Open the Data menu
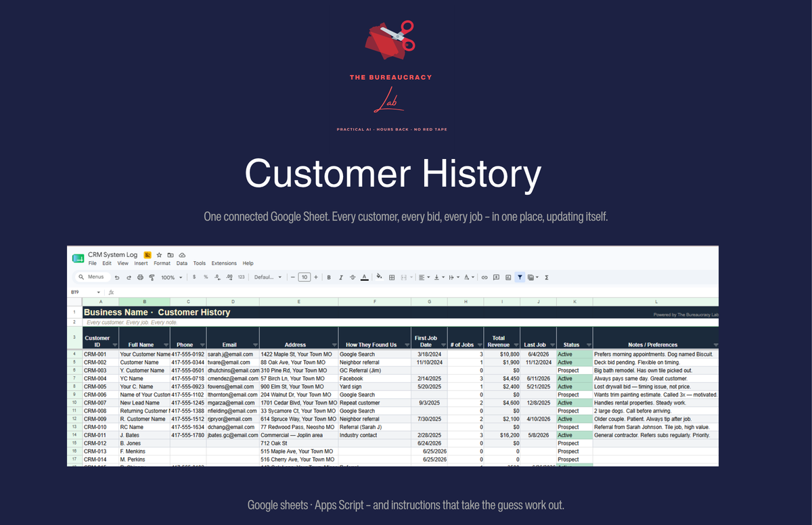Image resolution: width=812 pixels, height=525 pixels. 182,263
